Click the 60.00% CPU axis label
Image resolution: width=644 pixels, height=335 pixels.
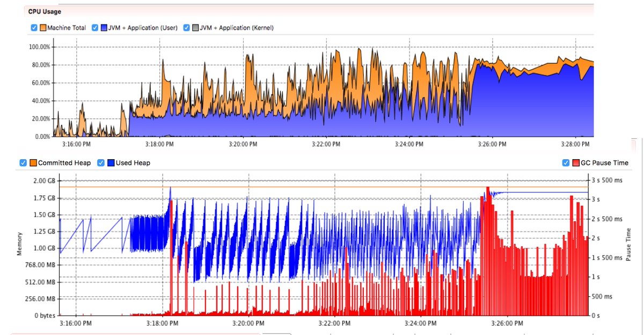(x=41, y=83)
